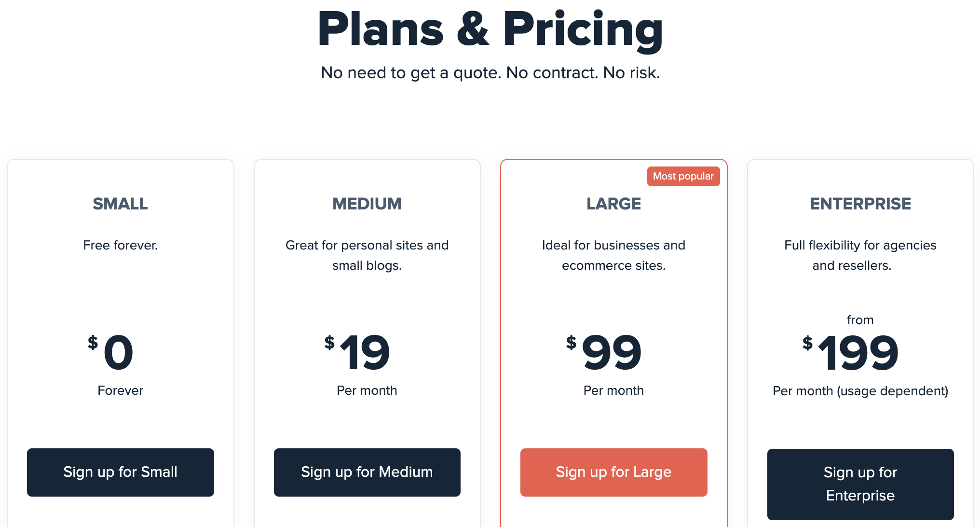The width and height of the screenshot is (980, 527).
Task: Select the $99 price on the Large plan
Action: [x=604, y=352]
